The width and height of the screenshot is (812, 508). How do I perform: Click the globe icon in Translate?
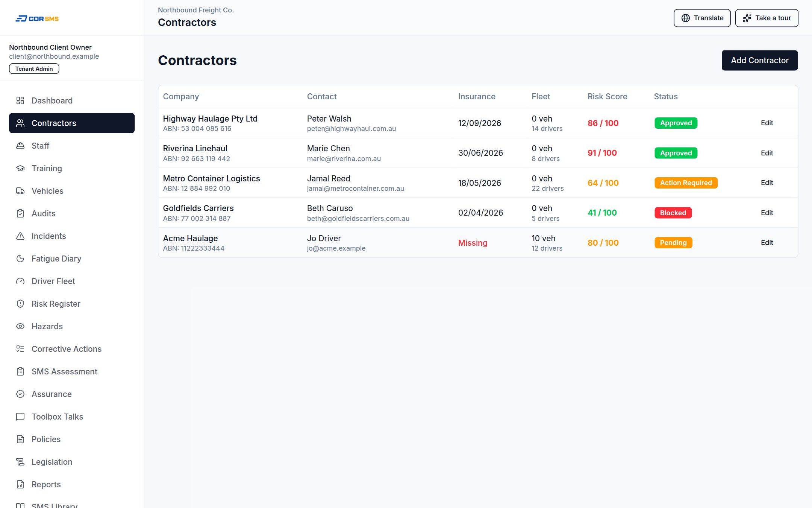[686, 18]
